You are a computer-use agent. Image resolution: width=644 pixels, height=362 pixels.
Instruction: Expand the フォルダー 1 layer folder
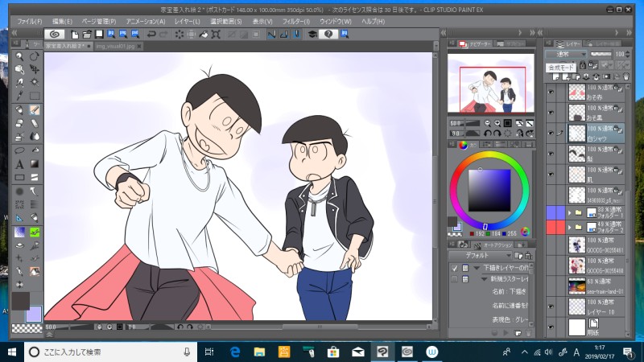pyautogui.click(x=570, y=212)
